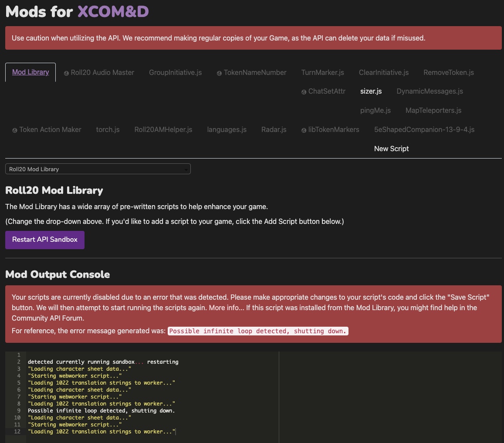Click console line 'detected currently running sandbox... restarting'
Viewport: 504px width, 443px height.
pos(103,362)
